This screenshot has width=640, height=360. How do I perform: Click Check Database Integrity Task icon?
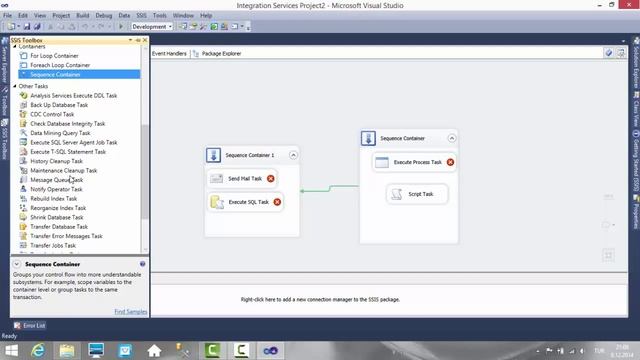24,123
